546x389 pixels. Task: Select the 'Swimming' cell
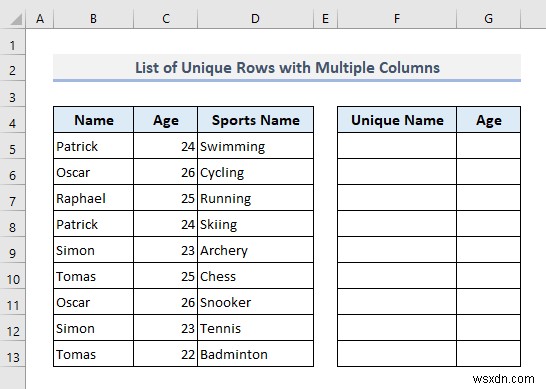pyautogui.click(x=255, y=146)
